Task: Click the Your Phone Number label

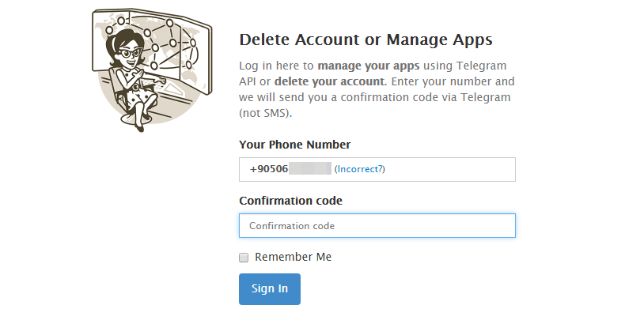Action: (294, 145)
